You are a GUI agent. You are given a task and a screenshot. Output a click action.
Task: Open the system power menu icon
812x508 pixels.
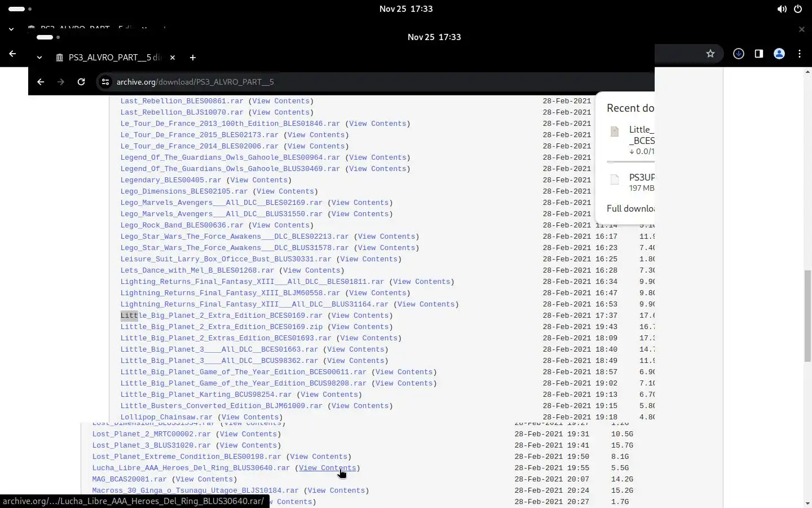click(798, 9)
